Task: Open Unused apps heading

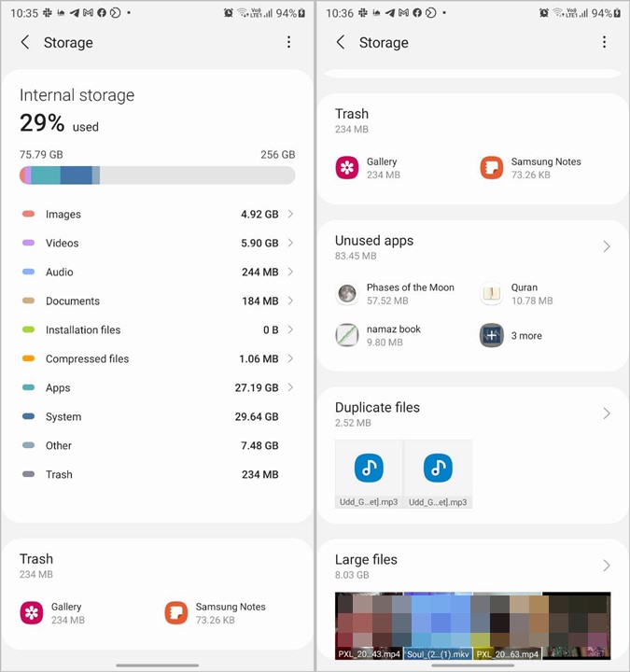Action: pos(374,241)
